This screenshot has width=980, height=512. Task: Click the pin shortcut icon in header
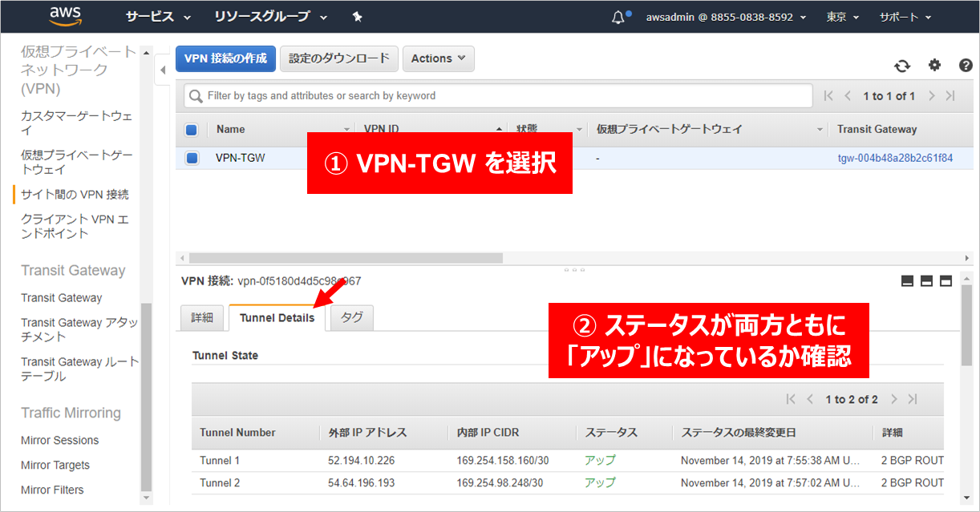coord(358,17)
